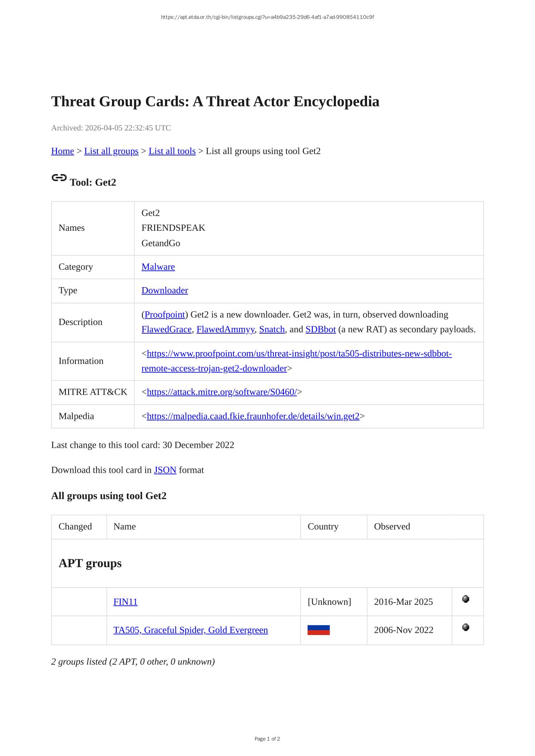This screenshot has height=756, width=535.
Task: Open the SDBbot tool link
Action: pyautogui.click(x=320, y=329)
